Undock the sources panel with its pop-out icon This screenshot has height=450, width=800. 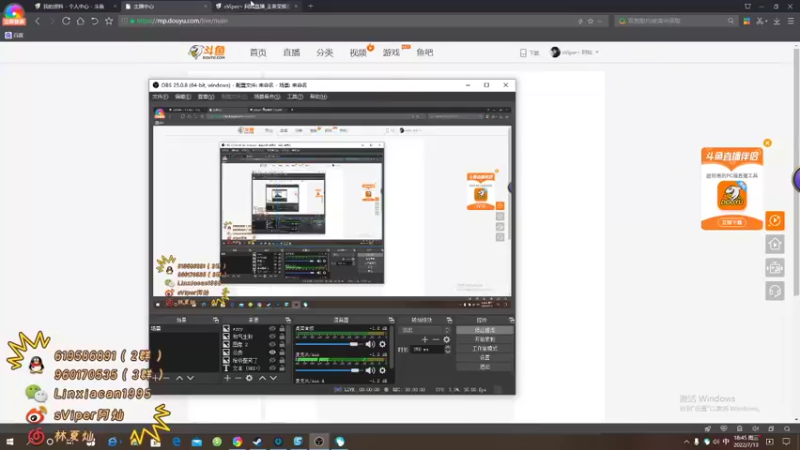pos(288,320)
